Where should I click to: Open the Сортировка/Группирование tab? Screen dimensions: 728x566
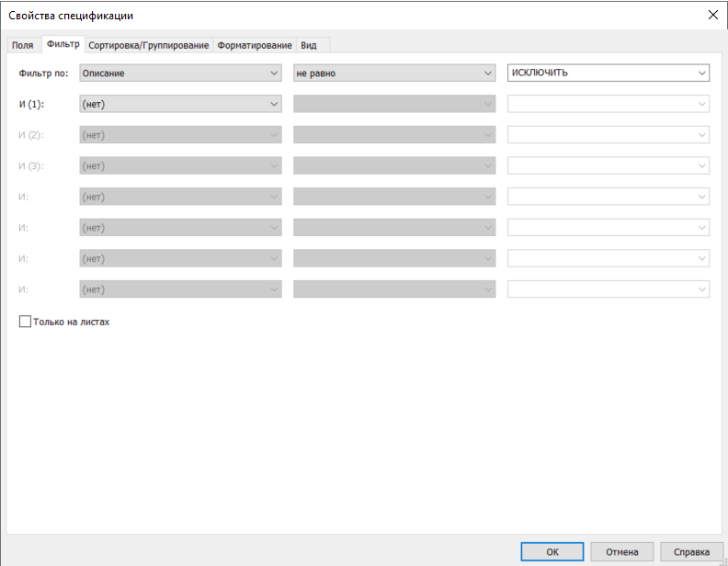click(149, 45)
